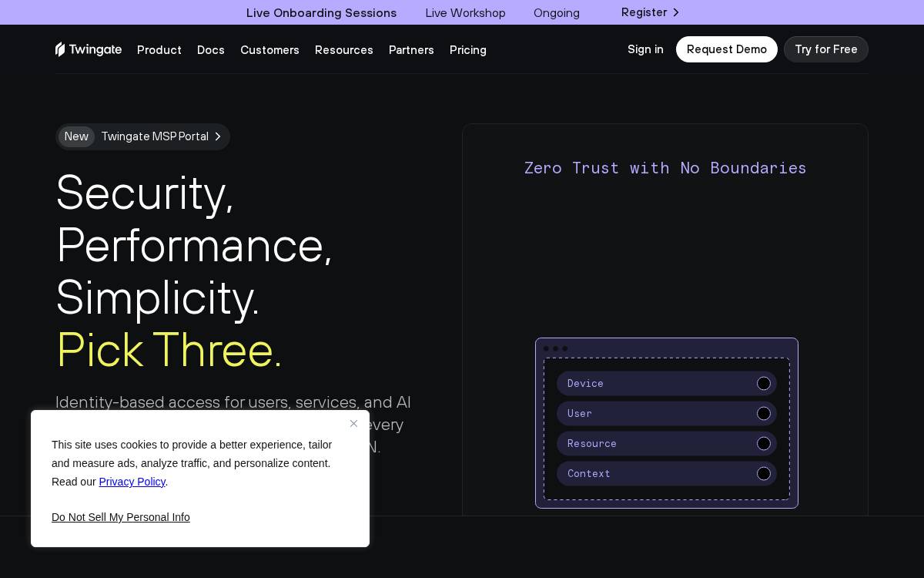Click the Twingate MSP Portal text

tap(155, 136)
